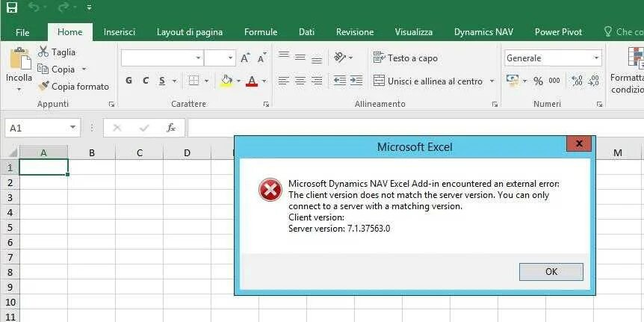Click the Undo arrow icon
This screenshot has height=322, width=644.
pos(34,7)
